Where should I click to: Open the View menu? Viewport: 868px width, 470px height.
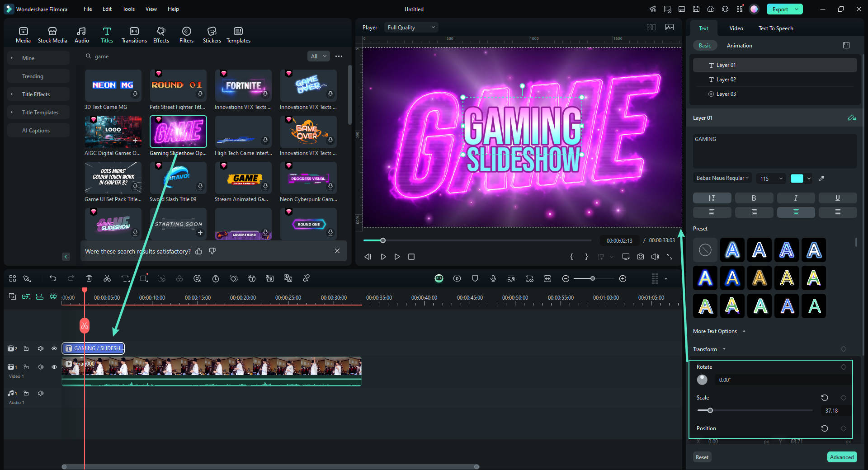coord(151,9)
